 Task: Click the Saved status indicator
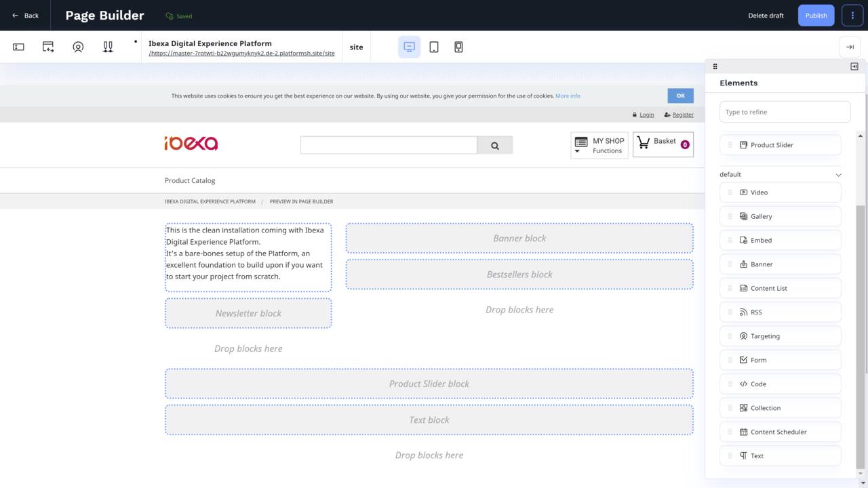click(x=179, y=16)
